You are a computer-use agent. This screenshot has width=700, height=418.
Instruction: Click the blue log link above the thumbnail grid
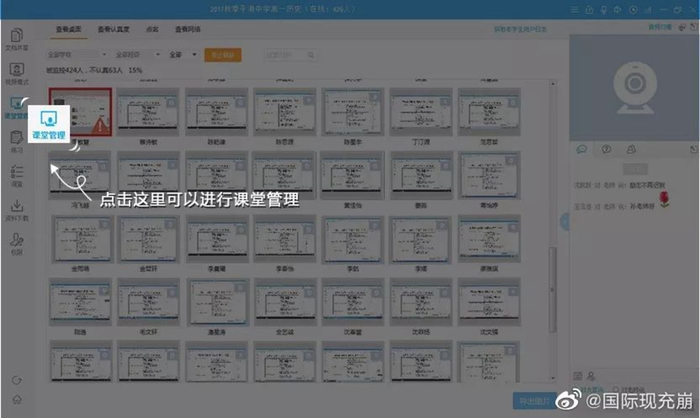click(520, 29)
